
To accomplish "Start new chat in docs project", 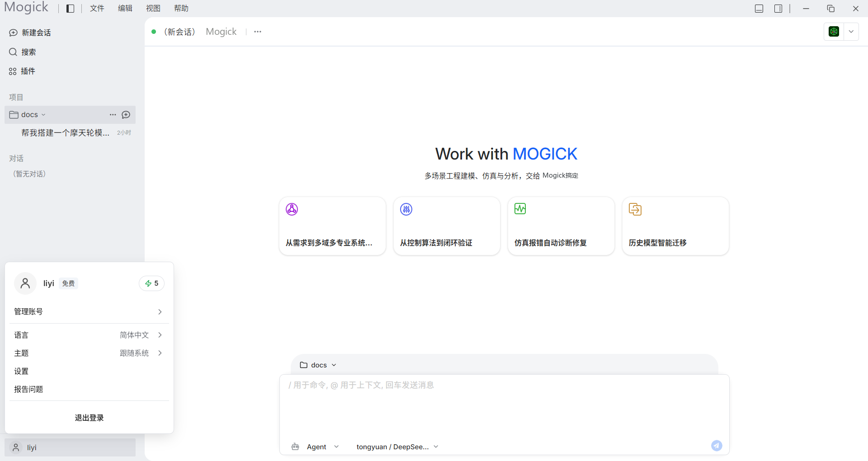I will tap(126, 115).
